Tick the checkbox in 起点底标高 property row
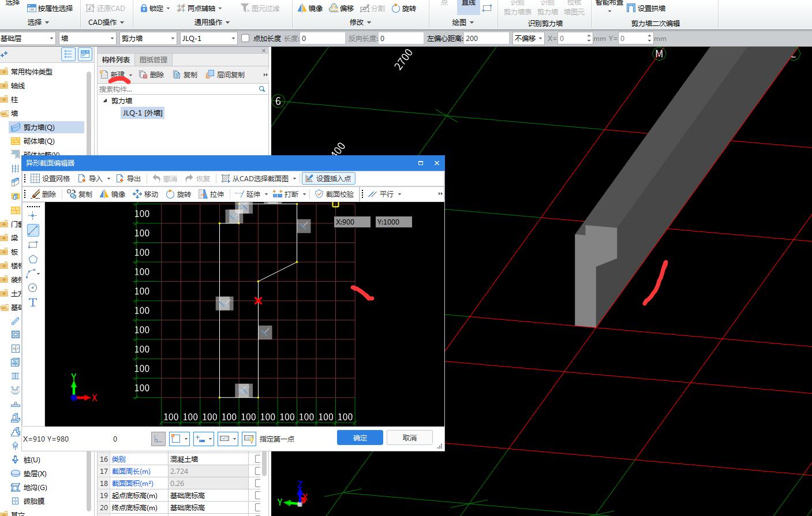 click(258, 495)
